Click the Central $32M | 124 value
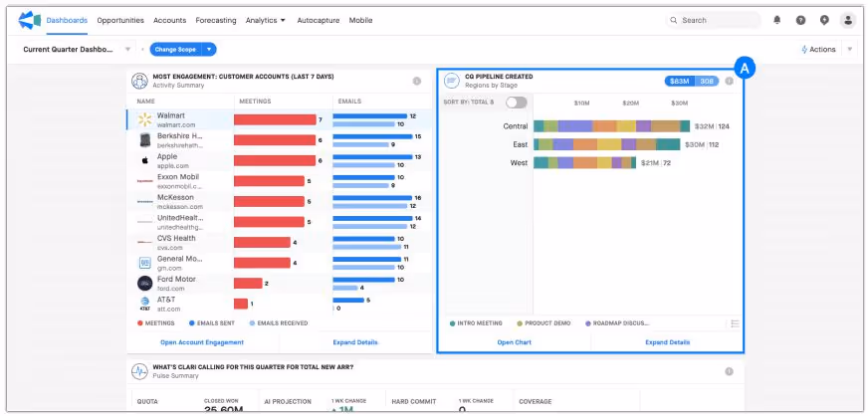 (x=712, y=126)
